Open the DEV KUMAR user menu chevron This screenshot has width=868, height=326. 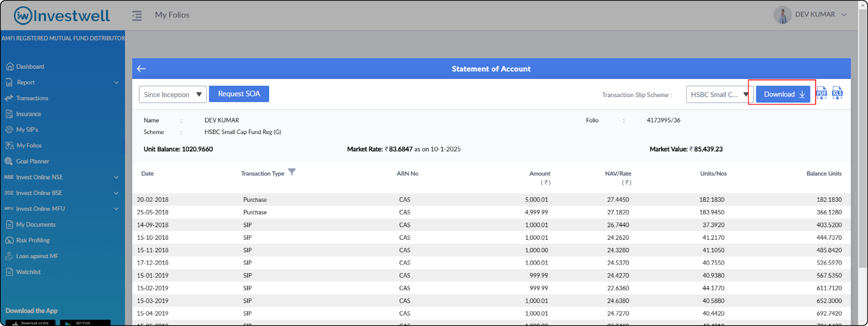(x=844, y=15)
